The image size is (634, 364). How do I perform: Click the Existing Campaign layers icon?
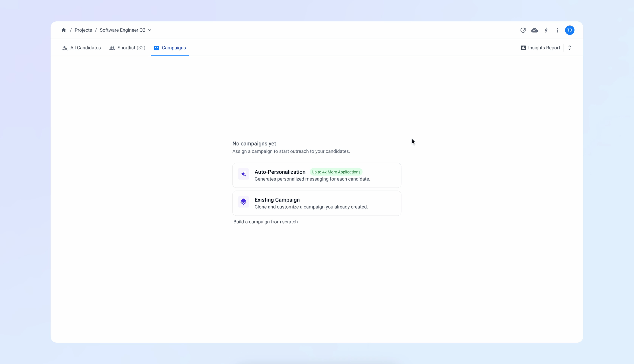coord(244,202)
